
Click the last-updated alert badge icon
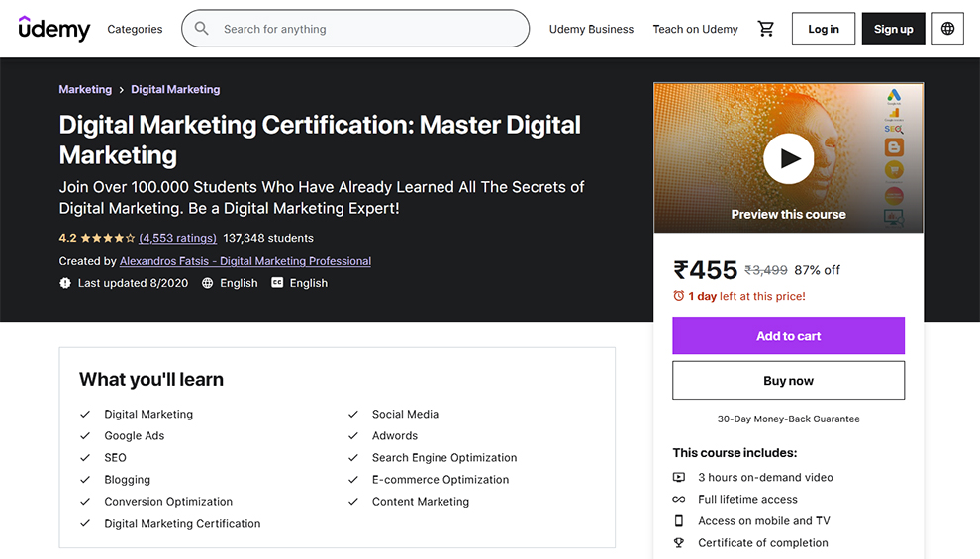coord(65,283)
